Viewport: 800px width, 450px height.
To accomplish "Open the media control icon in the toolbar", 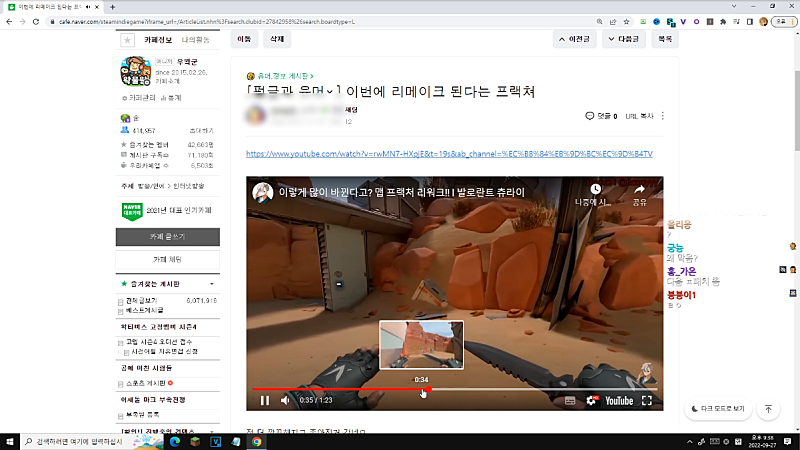I will tap(736, 22).
